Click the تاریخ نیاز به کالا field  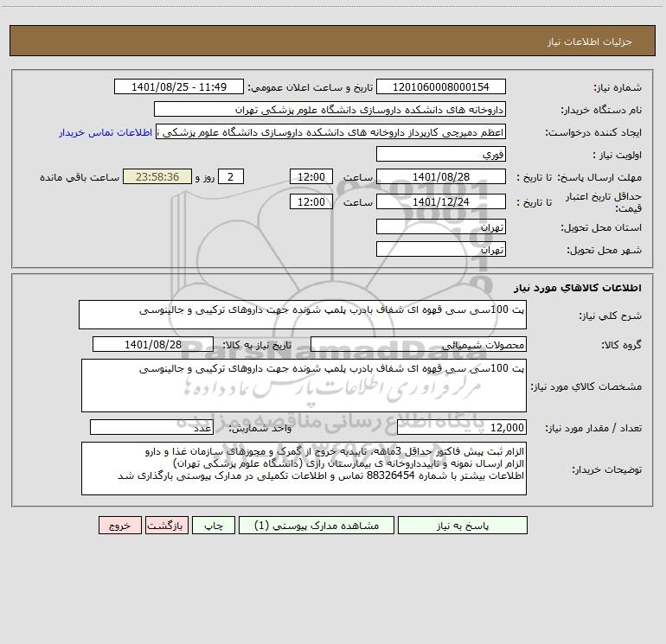[x=153, y=344]
